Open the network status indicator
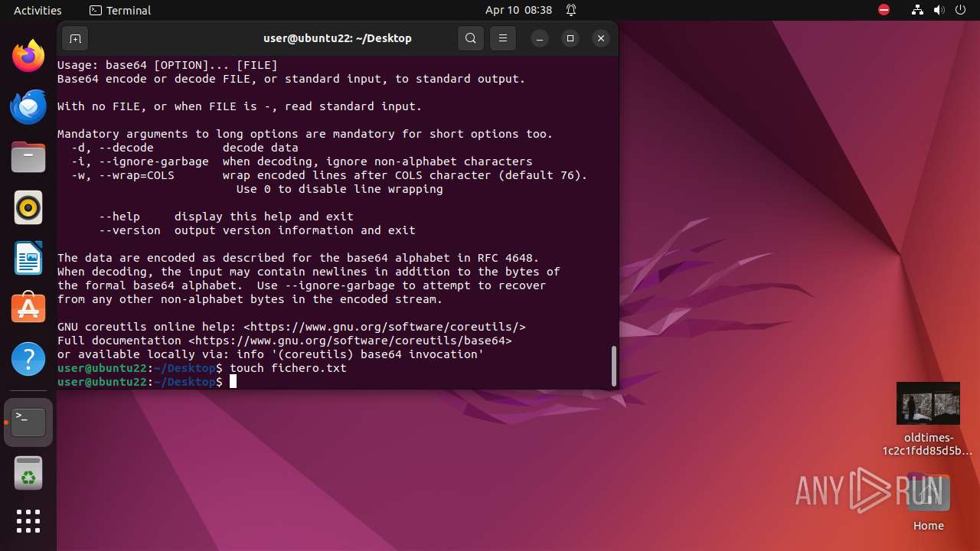This screenshot has height=551, width=980. click(x=917, y=10)
